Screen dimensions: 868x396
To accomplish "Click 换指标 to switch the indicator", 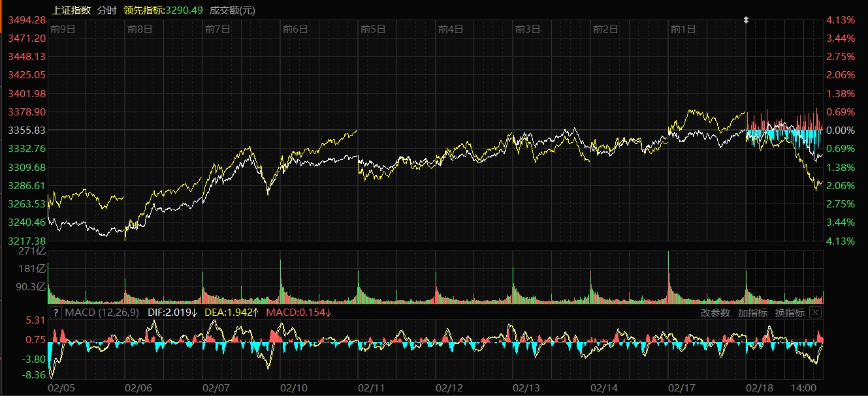I will coord(790,312).
